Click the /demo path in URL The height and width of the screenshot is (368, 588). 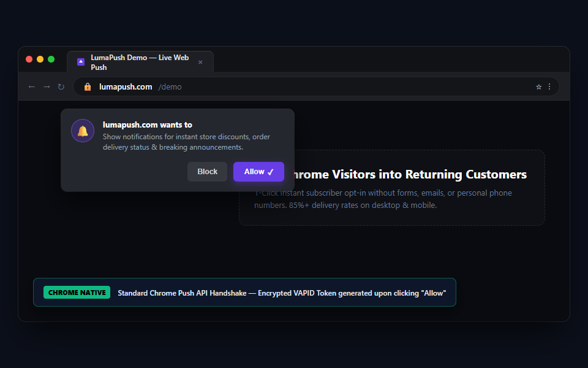point(170,86)
